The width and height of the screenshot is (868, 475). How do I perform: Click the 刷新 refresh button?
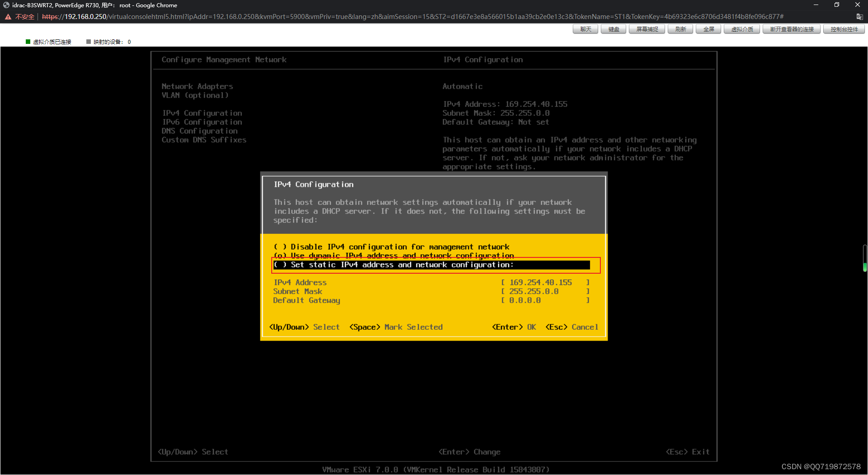pos(680,29)
